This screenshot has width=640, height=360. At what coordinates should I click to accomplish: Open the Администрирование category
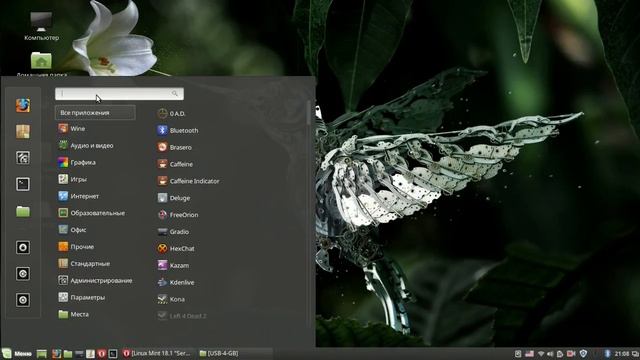[95, 280]
